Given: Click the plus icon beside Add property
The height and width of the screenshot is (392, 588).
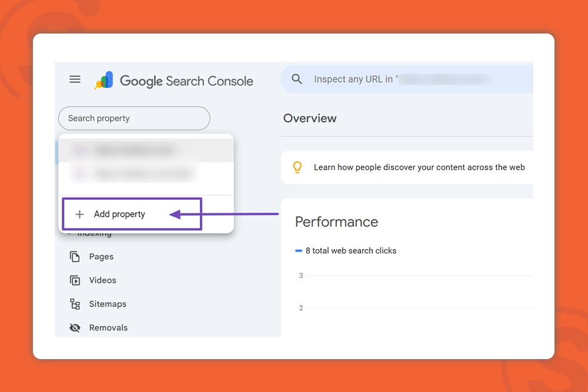Looking at the screenshot, I should click(80, 215).
